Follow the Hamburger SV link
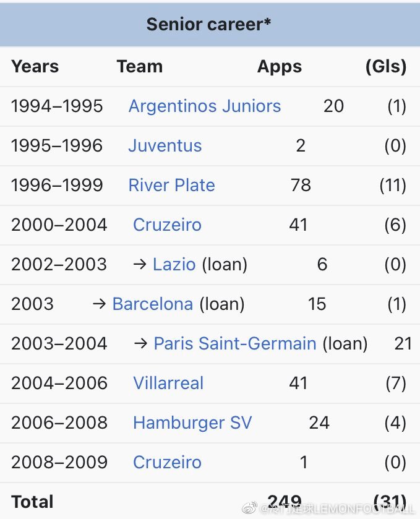The image size is (420, 519). pyautogui.click(x=192, y=422)
